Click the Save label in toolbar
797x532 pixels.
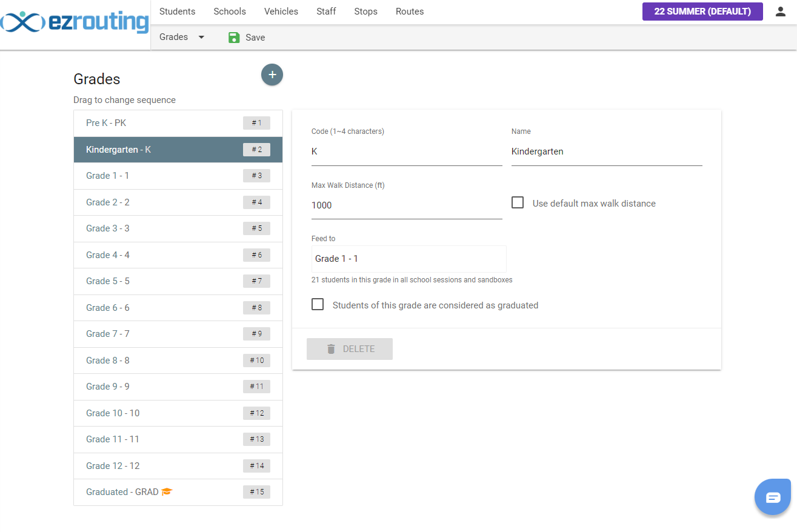tap(255, 38)
